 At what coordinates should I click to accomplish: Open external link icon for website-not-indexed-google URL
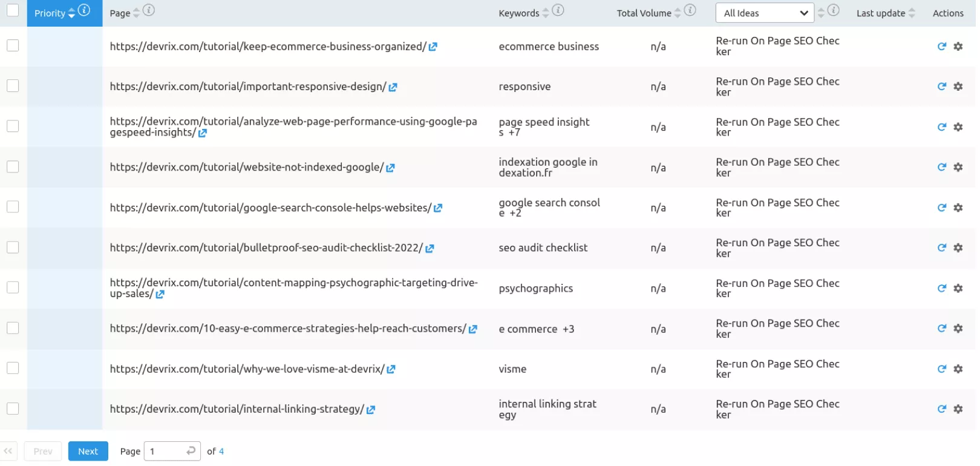[x=390, y=168]
